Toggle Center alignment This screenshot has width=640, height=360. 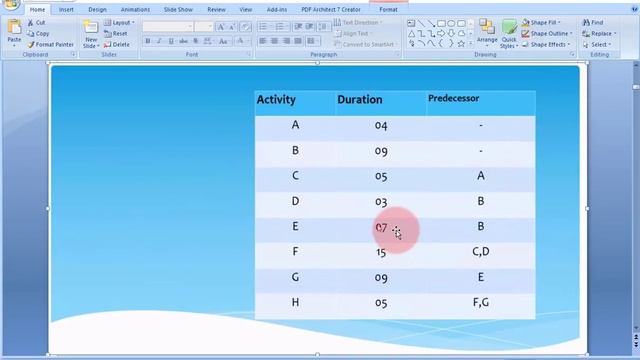coord(275,41)
